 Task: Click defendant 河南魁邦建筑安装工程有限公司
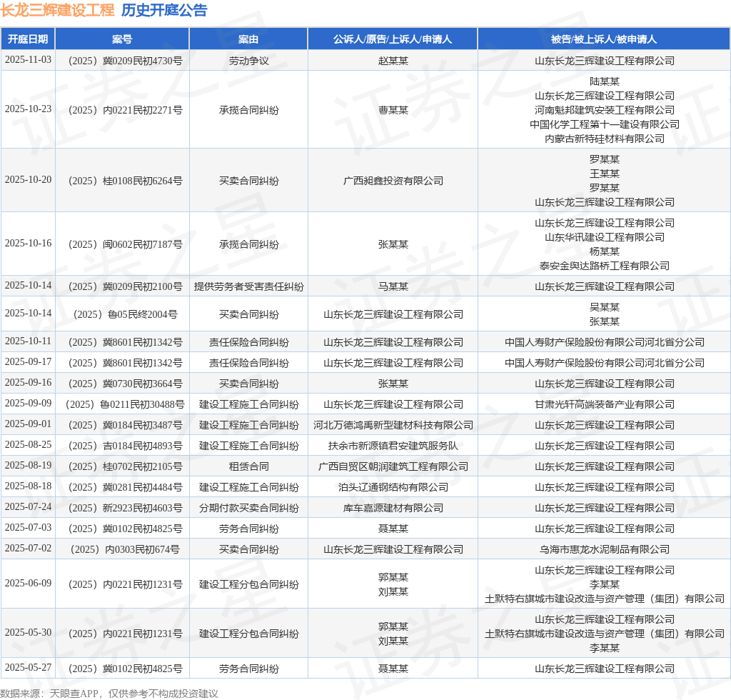[x=604, y=111]
